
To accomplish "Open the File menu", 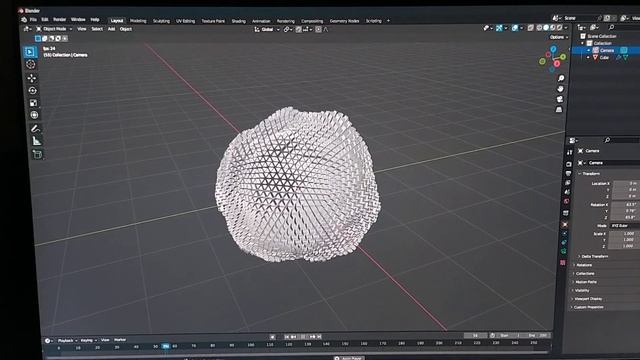I will (33, 20).
